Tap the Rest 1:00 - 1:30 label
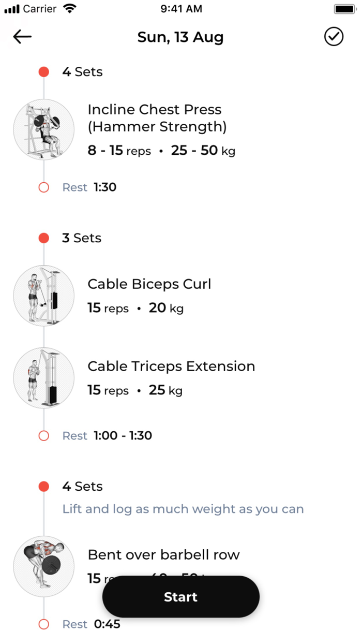The width and height of the screenshot is (362, 644). [106, 435]
